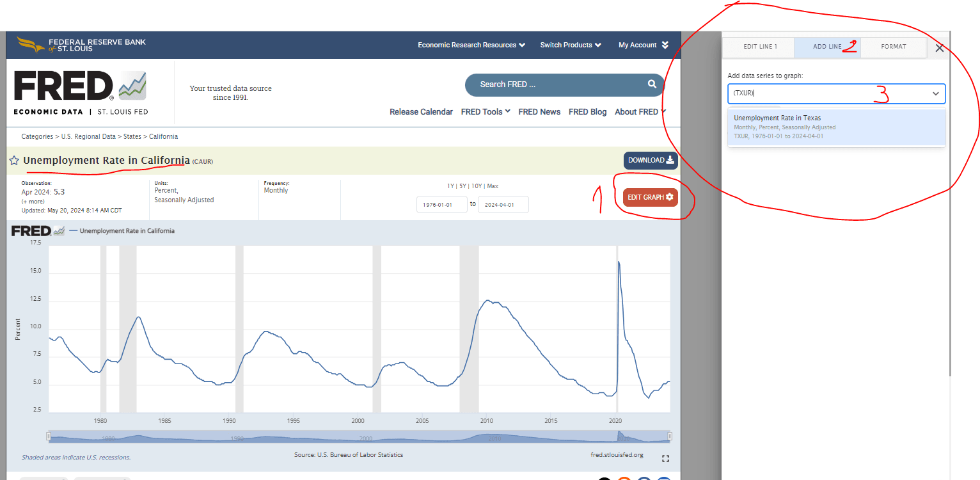Click the left handle of the range slider

49,436
